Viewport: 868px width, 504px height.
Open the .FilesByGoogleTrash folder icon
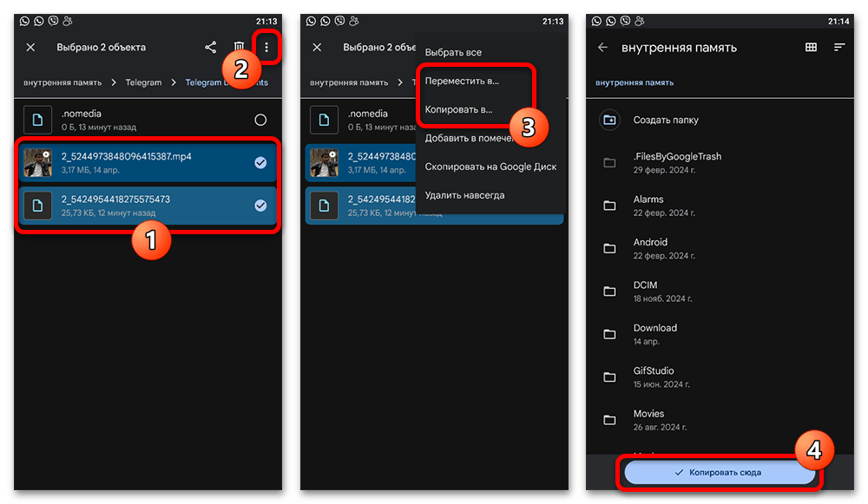tap(609, 163)
